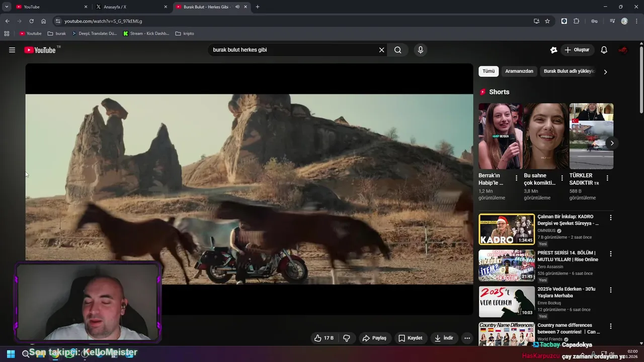The image size is (644, 362).
Task: Close the Anasayfa / X tab
Action: pyautogui.click(x=166, y=7)
